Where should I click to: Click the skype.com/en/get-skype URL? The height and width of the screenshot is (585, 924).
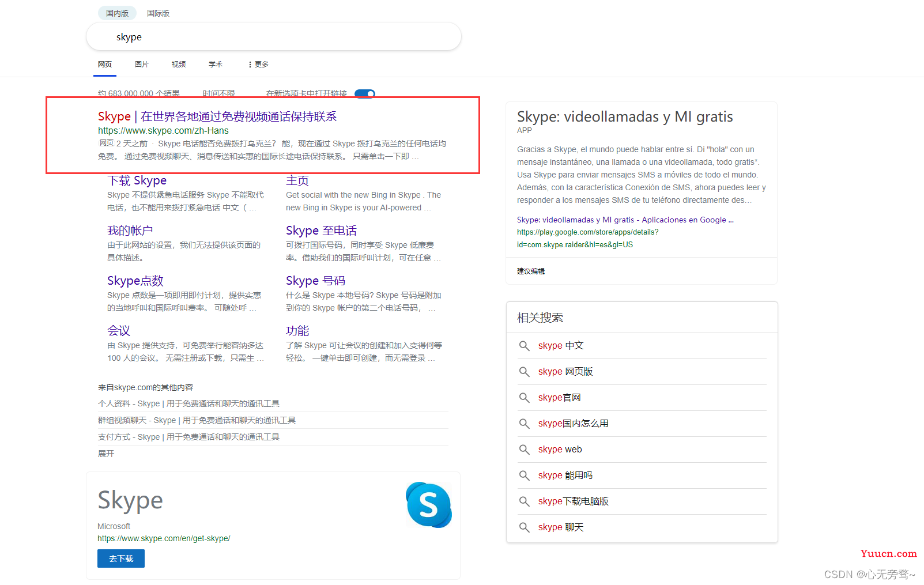click(164, 538)
